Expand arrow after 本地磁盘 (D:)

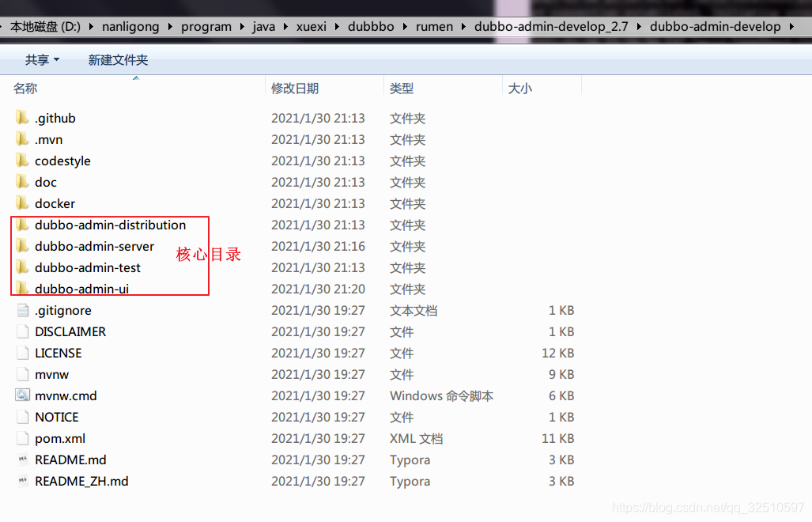tap(91, 26)
